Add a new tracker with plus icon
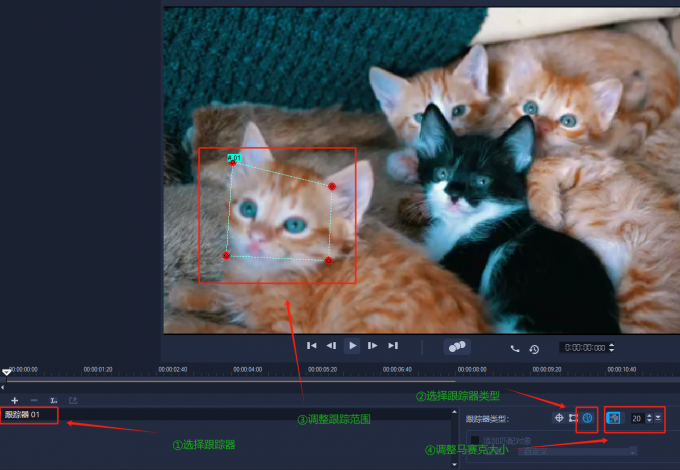Image resolution: width=680 pixels, height=470 pixels. click(14, 401)
